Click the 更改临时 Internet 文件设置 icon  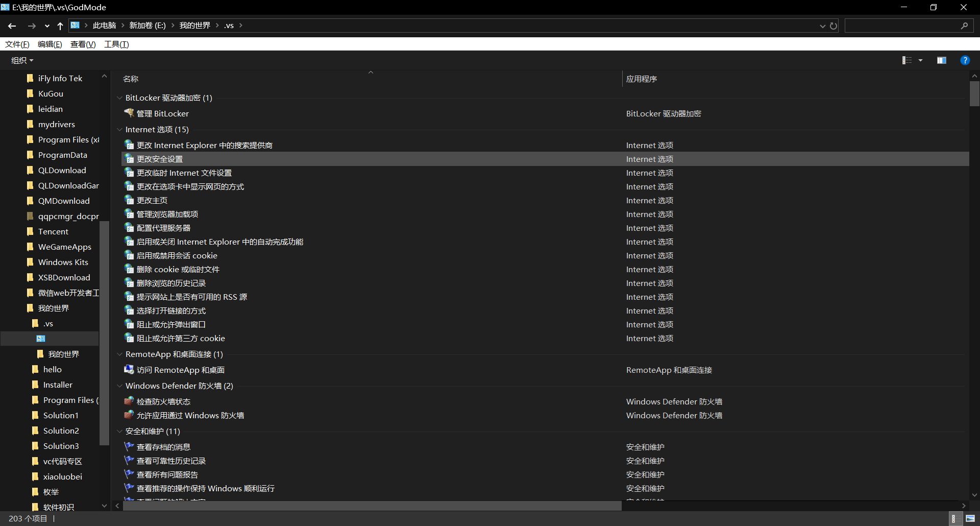[129, 173]
